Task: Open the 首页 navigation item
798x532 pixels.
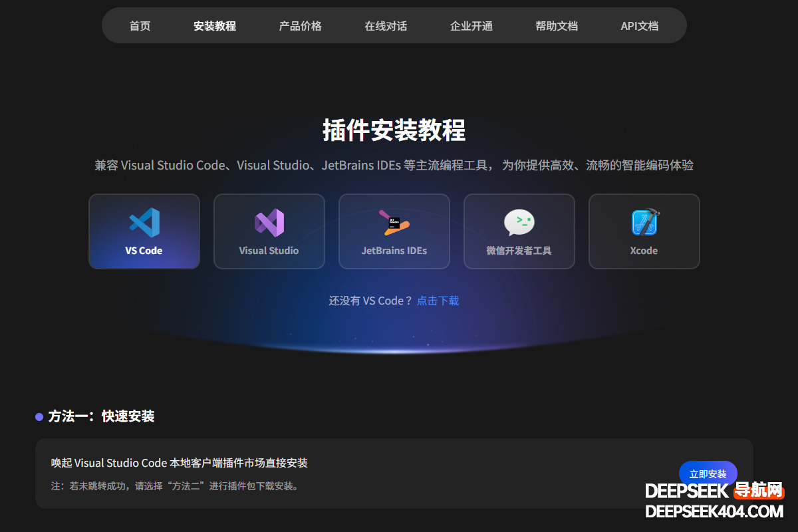Action: click(x=140, y=26)
